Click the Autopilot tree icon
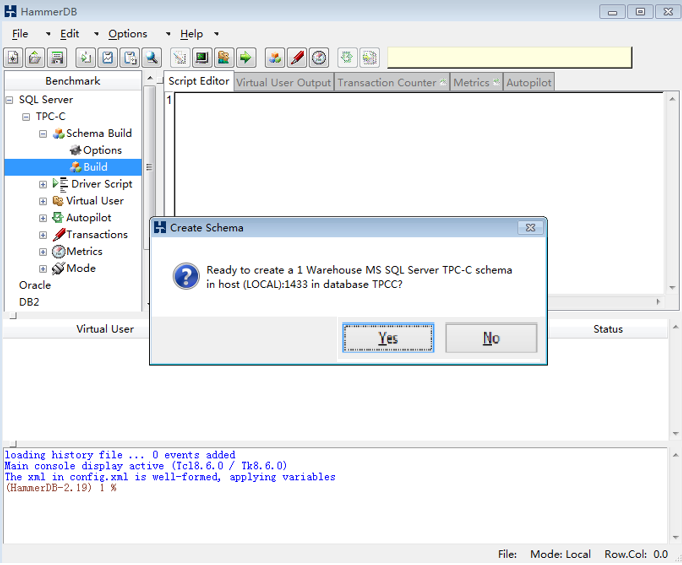This screenshot has height=565, width=682. [x=58, y=217]
